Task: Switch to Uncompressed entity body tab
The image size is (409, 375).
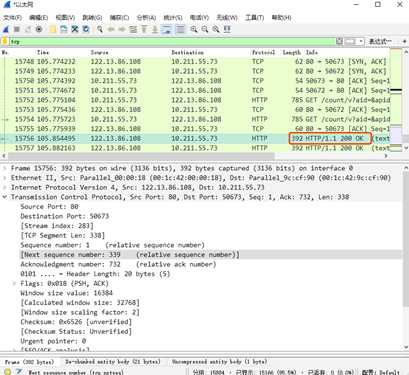Action: (219, 362)
